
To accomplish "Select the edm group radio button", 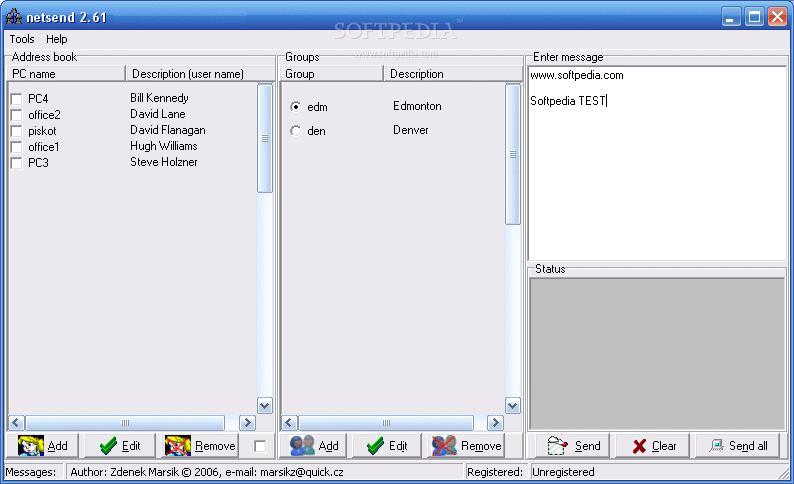I will (x=296, y=107).
